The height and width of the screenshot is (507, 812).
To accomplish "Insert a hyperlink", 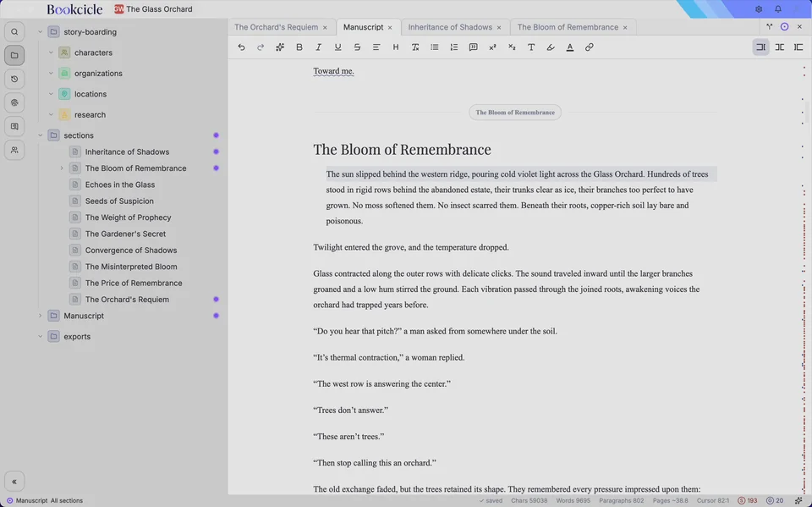I will [590, 47].
